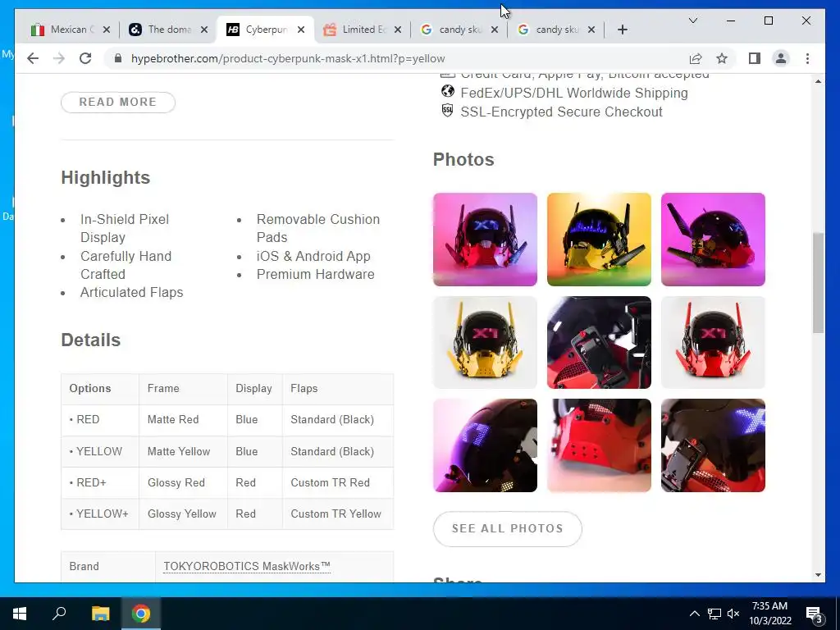Click 'SSL-Encrypted Secure Checkout' text
The height and width of the screenshot is (630, 840).
[561, 112]
